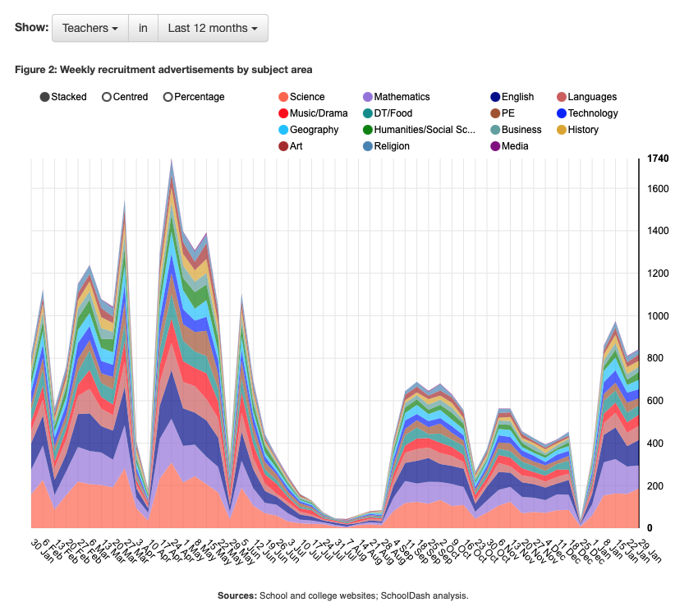The width and height of the screenshot is (698, 616).
Task: Toggle Technology legend swatch
Action: pos(562,113)
